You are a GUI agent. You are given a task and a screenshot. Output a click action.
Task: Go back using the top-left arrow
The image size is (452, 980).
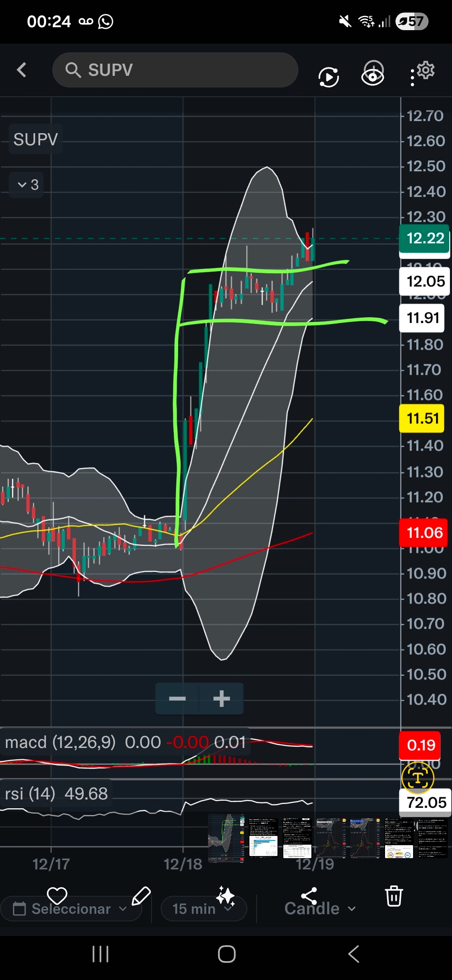[x=22, y=70]
